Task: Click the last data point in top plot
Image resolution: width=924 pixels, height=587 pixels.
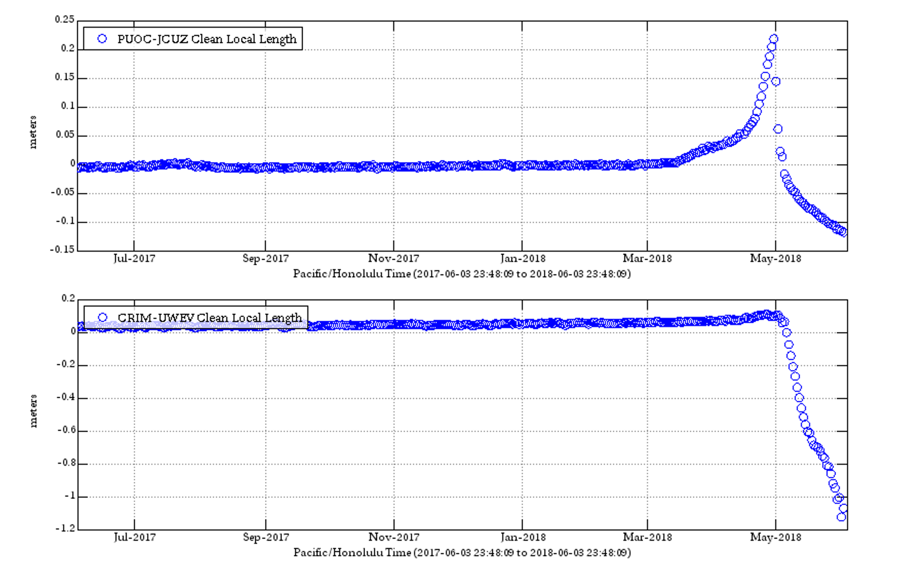Action: (x=843, y=233)
